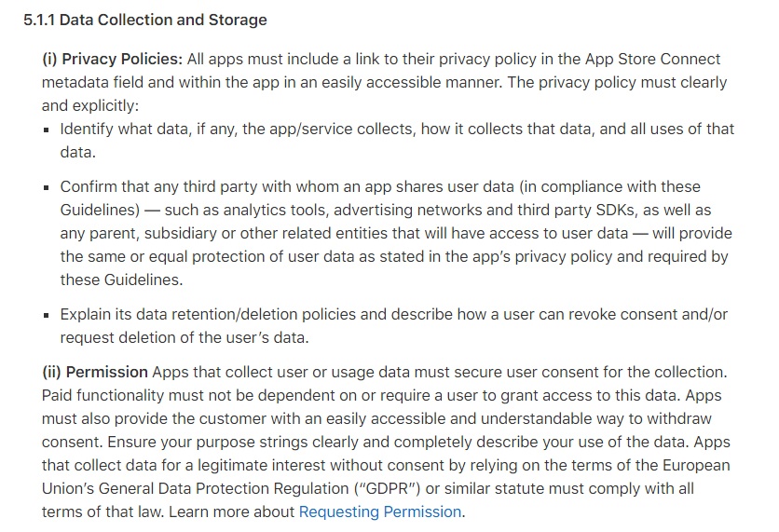Click the bold '(ii) Permission' label

click(x=95, y=372)
